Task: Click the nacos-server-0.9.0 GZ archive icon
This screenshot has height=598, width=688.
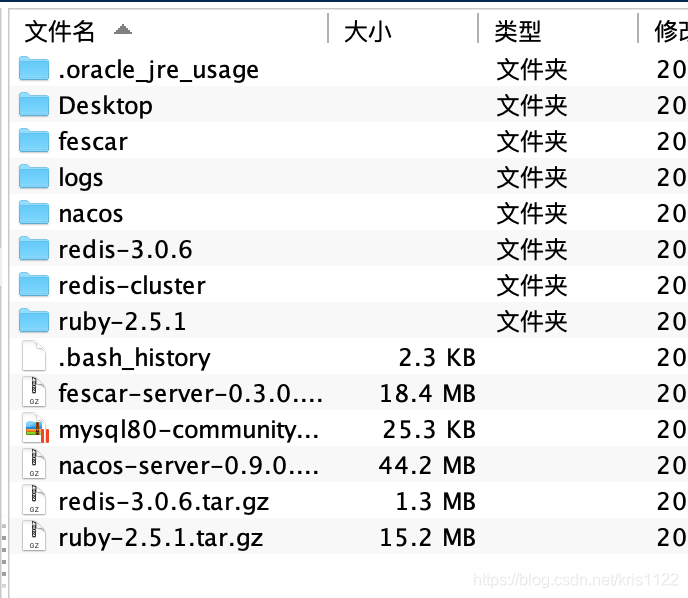Action: pos(34,464)
